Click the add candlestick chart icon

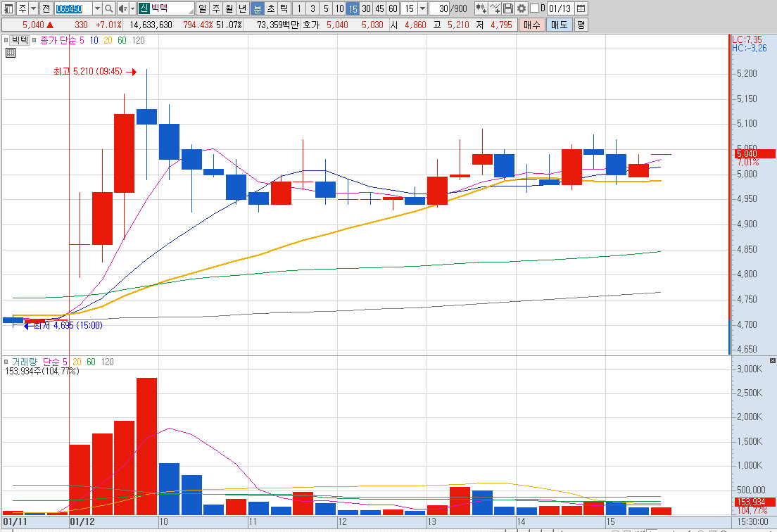(x=481, y=8)
